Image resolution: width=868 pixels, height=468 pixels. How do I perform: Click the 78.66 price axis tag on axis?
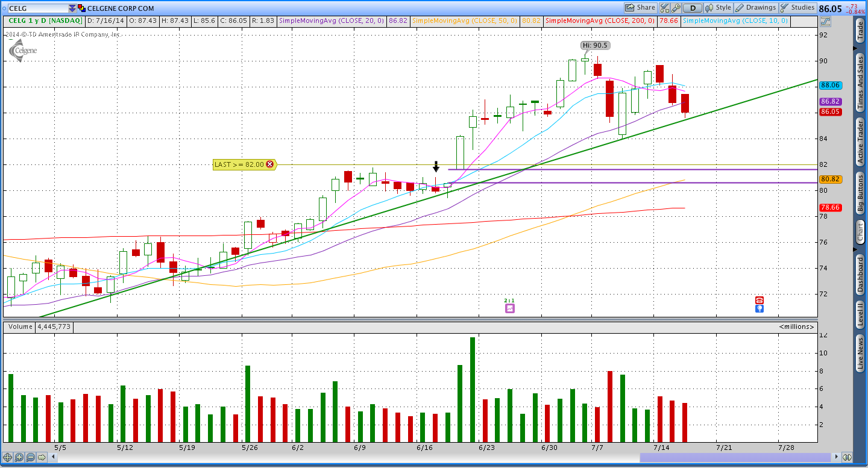(831, 207)
